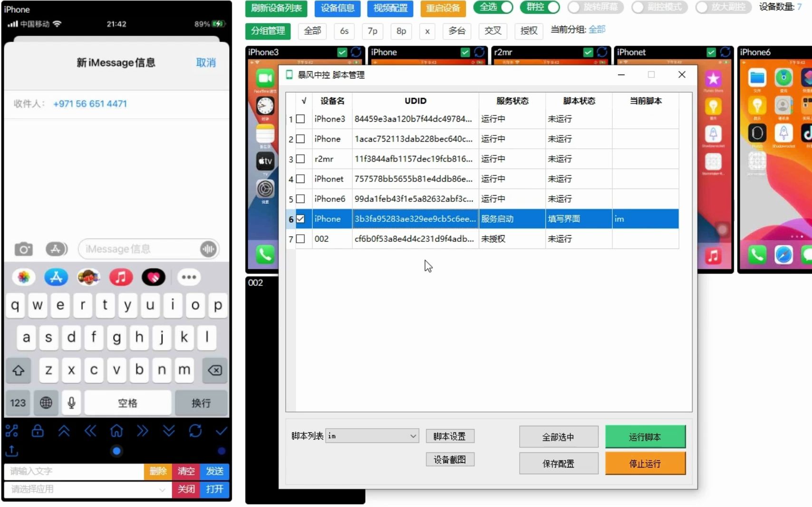The height and width of the screenshot is (507, 812).
Task: Uncheck the selected row 6 iPhone checkbox
Action: click(x=300, y=219)
